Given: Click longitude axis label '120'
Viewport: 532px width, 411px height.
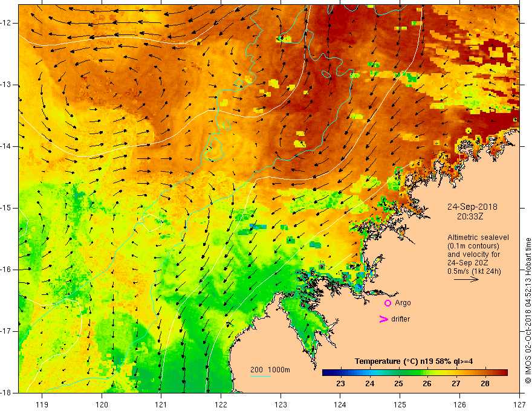Looking at the screenshot, I should click(102, 404).
